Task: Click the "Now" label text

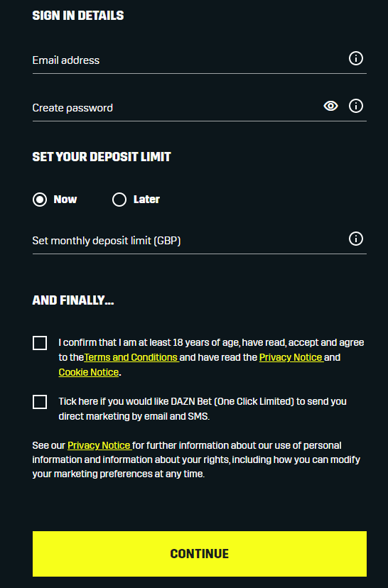Action: pyautogui.click(x=65, y=200)
